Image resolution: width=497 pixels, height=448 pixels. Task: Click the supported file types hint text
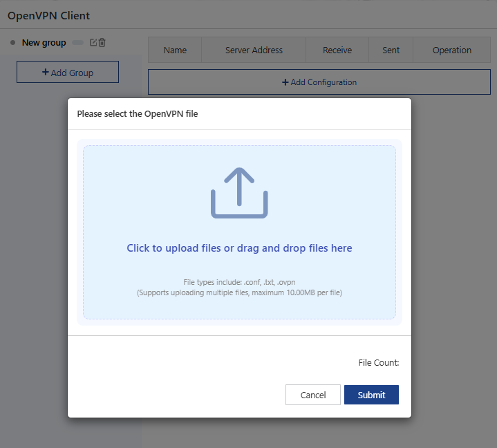click(x=239, y=288)
